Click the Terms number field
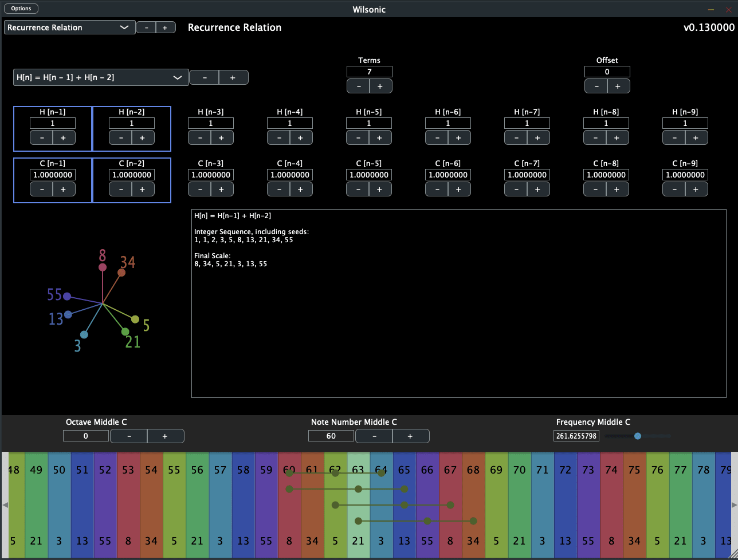 tap(370, 72)
